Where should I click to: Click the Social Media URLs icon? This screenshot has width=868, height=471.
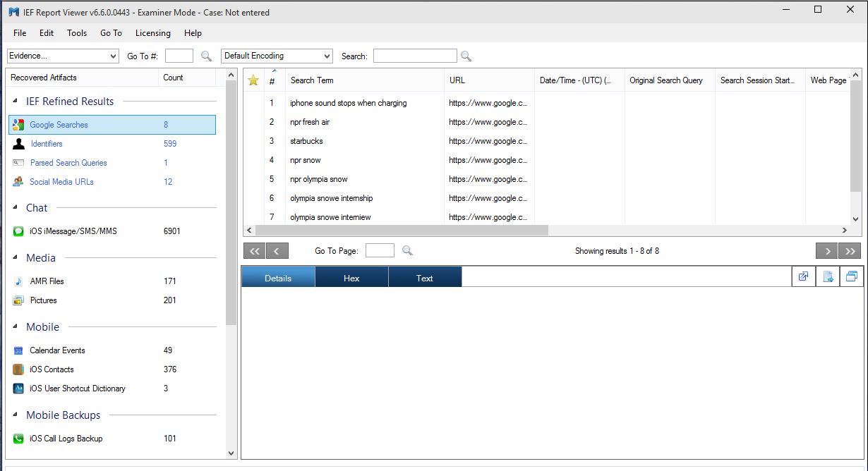[x=18, y=182]
